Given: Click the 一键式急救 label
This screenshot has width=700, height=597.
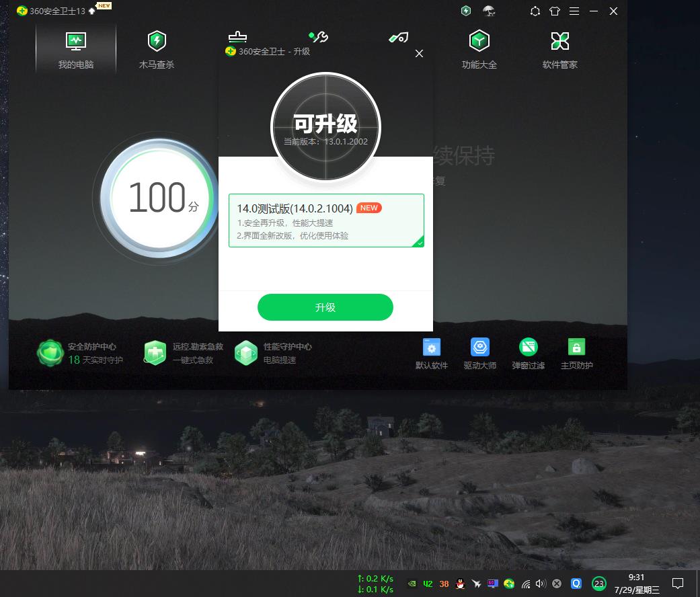Looking at the screenshot, I should pyautogui.click(x=193, y=360).
